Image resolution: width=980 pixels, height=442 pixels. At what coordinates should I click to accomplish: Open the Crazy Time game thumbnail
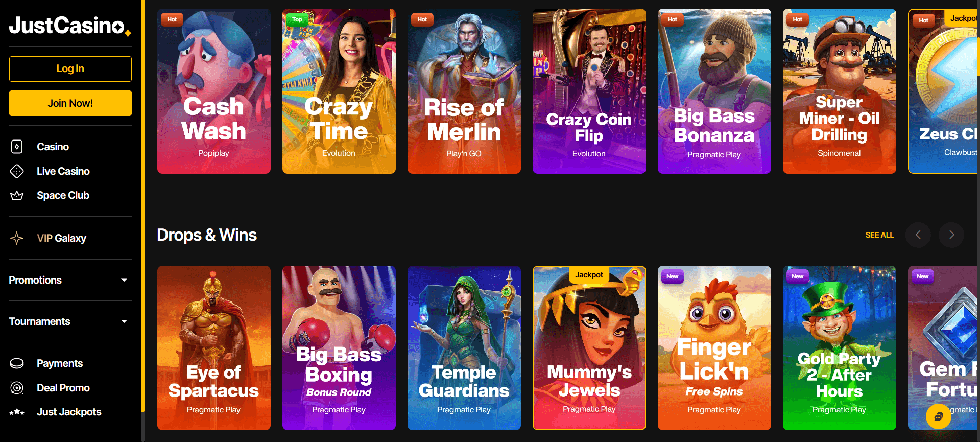tap(339, 91)
